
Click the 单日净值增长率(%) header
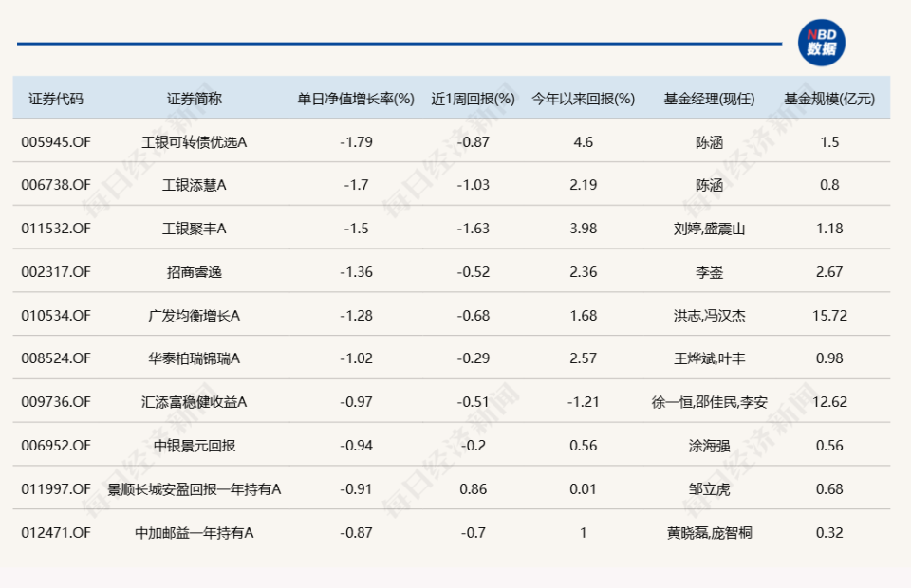356,99
